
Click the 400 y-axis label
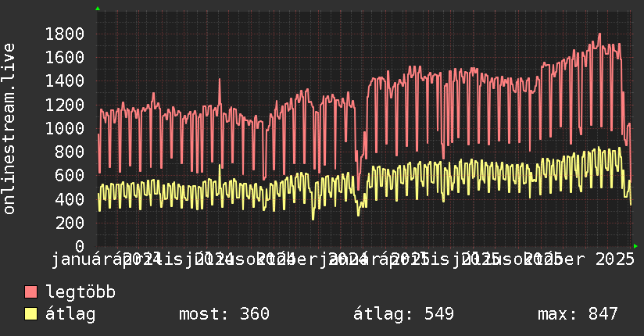pos(70,199)
